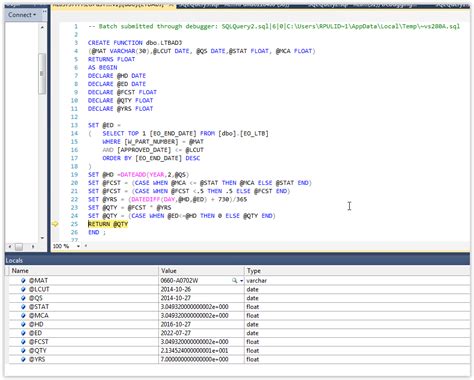This screenshot has width=474, height=380.
Task: Select the @YRS variable name in Locals
Action: (37, 359)
